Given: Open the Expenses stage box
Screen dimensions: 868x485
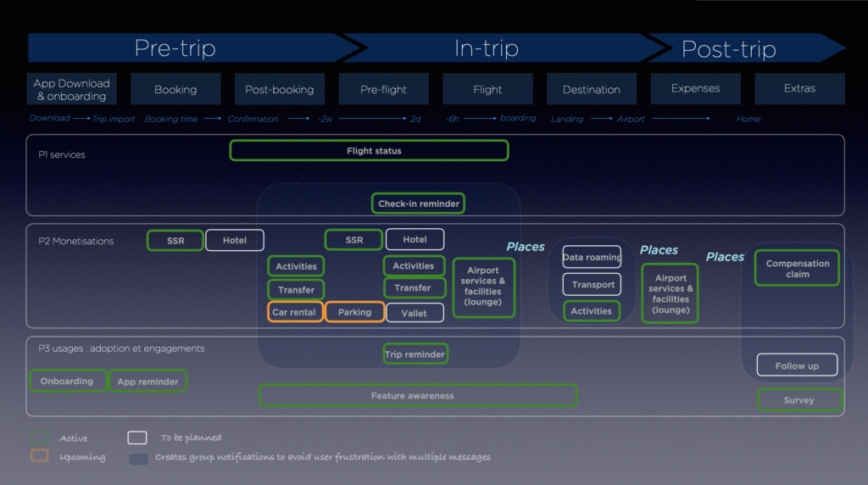Looking at the screenshot, I should [695, 89].
